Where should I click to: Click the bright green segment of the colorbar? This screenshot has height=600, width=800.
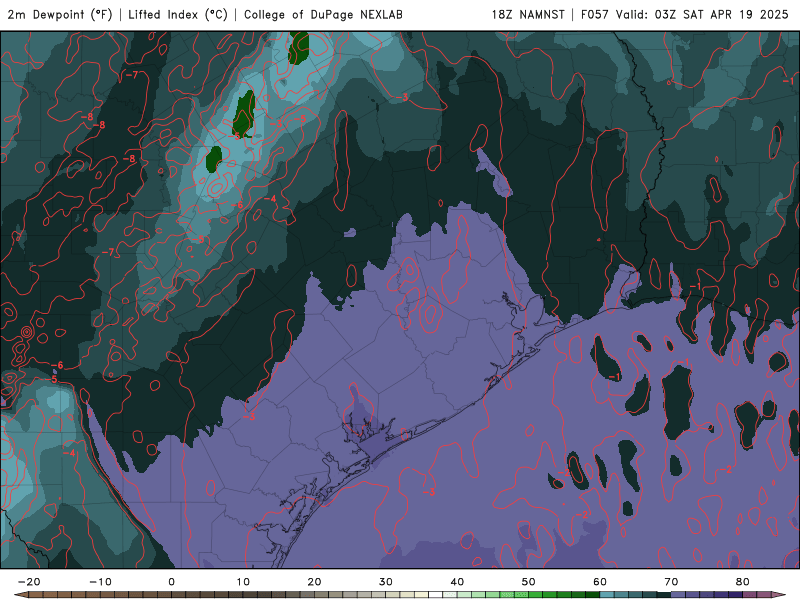pyautogui.click(x=535, y=594)
